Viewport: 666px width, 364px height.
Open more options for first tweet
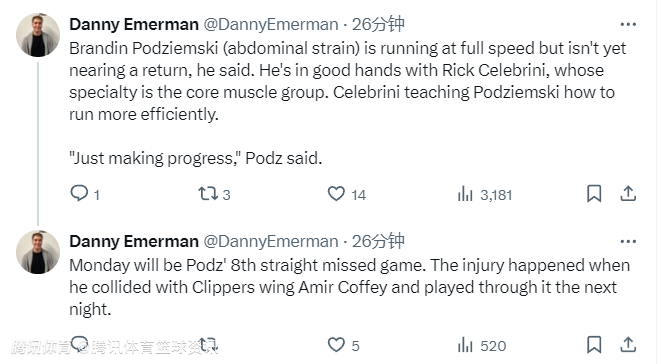tap(628, 24)
